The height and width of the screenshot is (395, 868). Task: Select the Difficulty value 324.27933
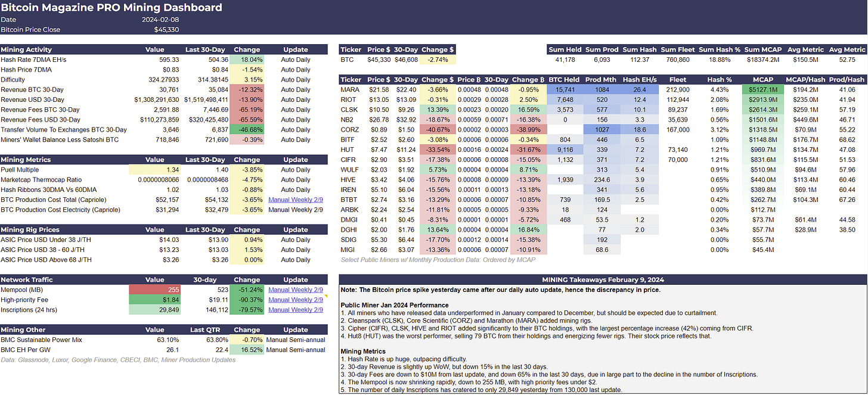(163, 80)
